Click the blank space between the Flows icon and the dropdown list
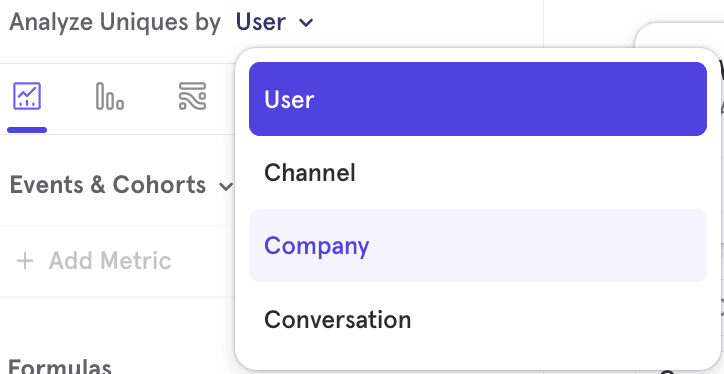 point(221,96)
